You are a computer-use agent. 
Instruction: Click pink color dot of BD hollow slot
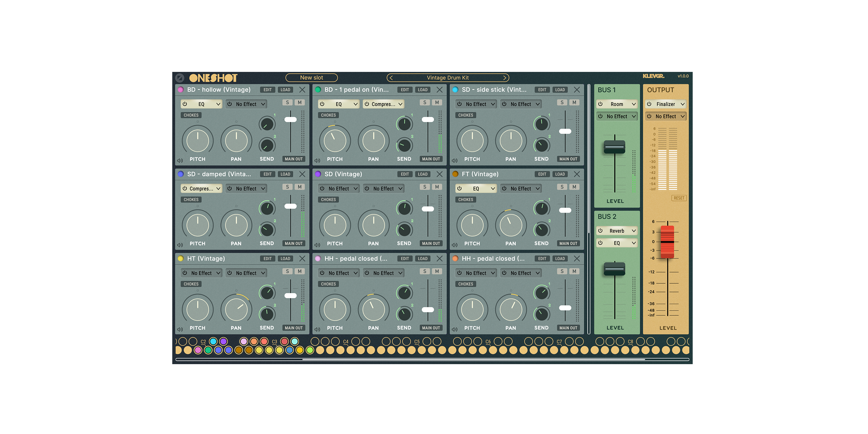point(181,90)
